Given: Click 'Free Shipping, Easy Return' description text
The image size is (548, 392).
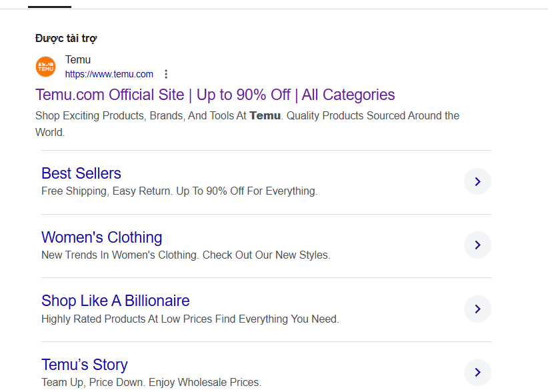Looking at the screenshot, I should tap(179, 191).
